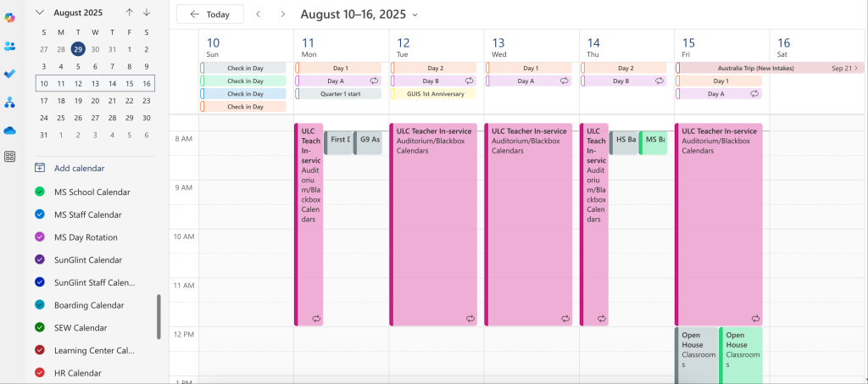The width and height of the screenshot is (868, 384).
Task: Toggle the MS Staff Calendar checkbox
Action: (40, 214)
